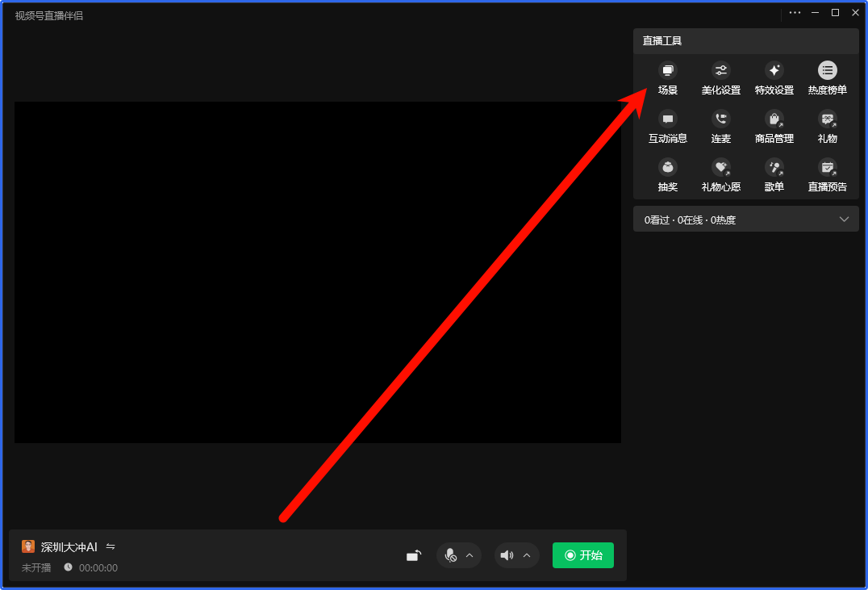Image resolution: width=868 pixels, height=590 pixels.
Task: Open 美化设置 beauty settings
Action: point(720,77)
